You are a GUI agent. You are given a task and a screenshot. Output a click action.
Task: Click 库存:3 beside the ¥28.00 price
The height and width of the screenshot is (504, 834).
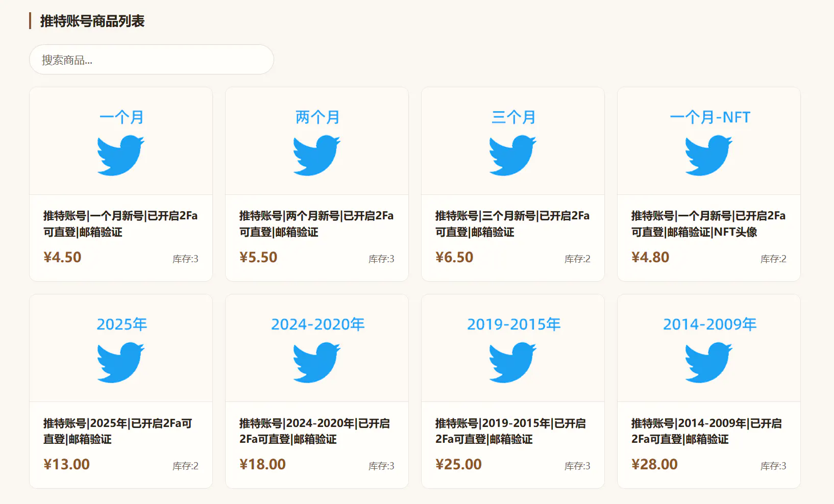coord(773,466)
